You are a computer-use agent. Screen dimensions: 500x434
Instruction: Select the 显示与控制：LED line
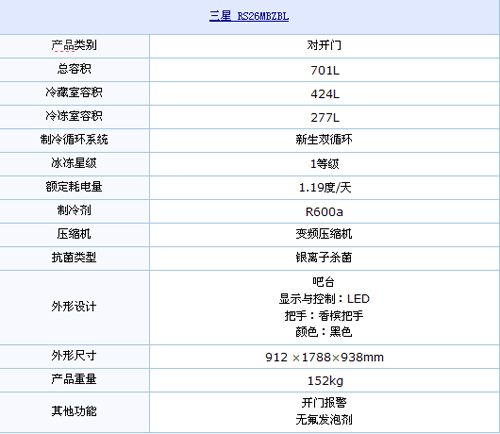pos(324,299)
